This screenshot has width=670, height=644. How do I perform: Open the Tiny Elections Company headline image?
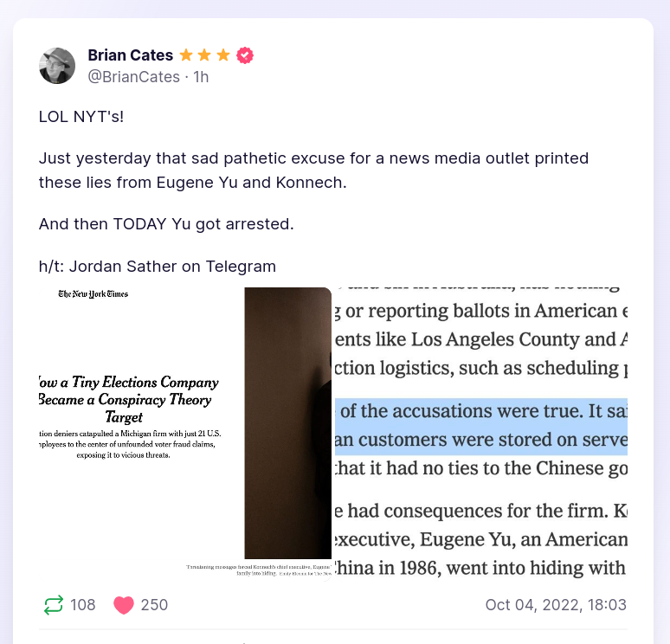128,399
